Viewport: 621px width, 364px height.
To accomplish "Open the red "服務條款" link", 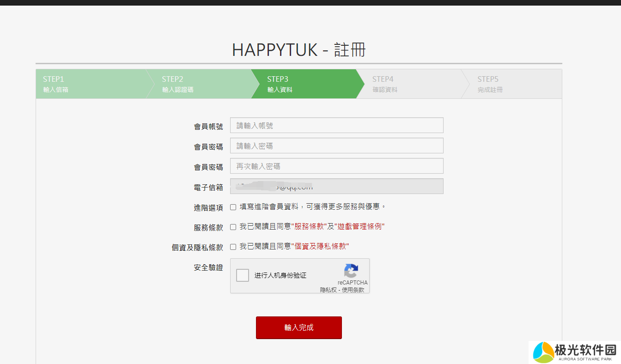I will [x=309, y=227].
